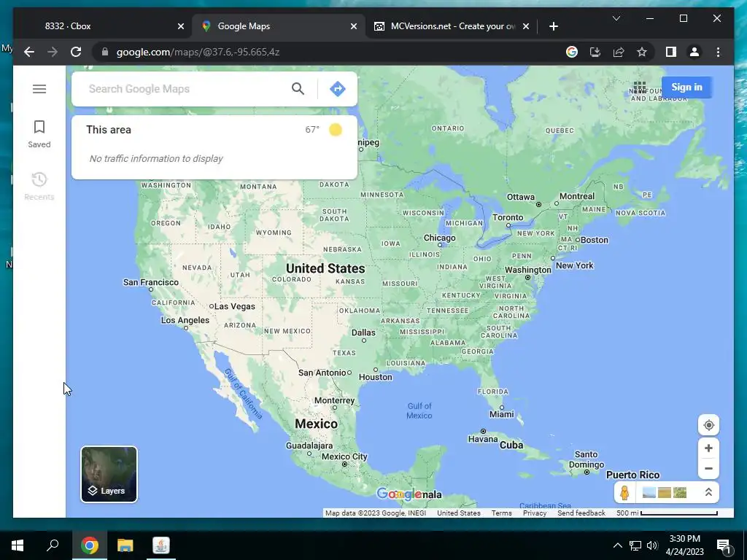The height and width of the screenshot is (560, 747).
Task: Switch to the MCVersions.net tab
Action: [450, 26]
